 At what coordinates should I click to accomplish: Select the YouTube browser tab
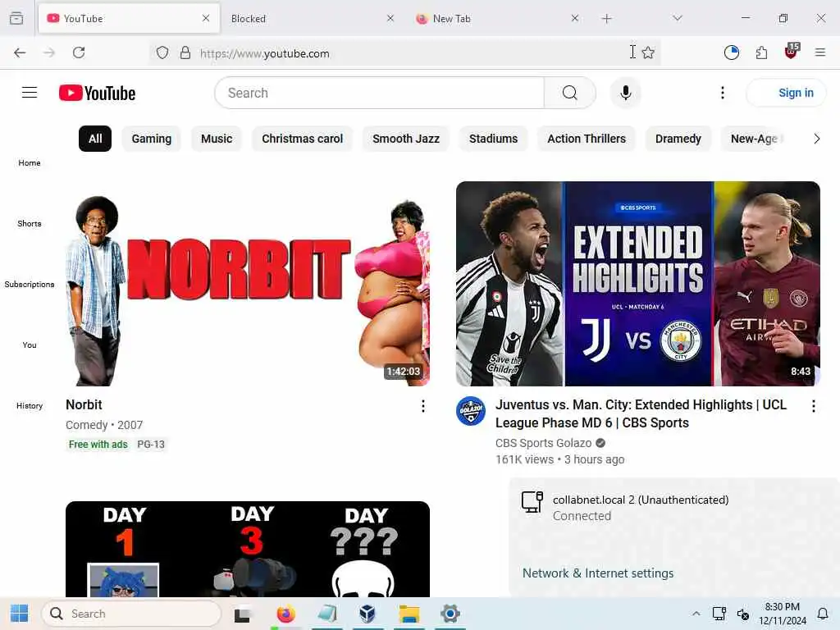click(x=129, y=19)
